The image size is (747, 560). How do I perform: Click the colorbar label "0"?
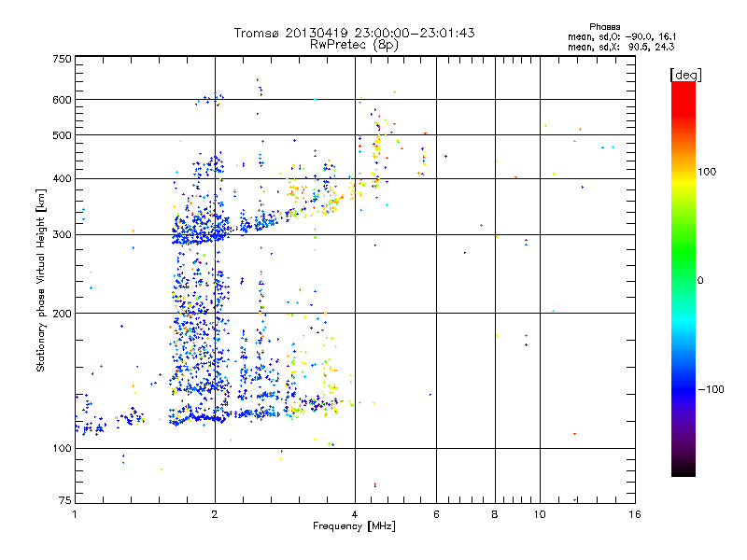tap(700, 280)
